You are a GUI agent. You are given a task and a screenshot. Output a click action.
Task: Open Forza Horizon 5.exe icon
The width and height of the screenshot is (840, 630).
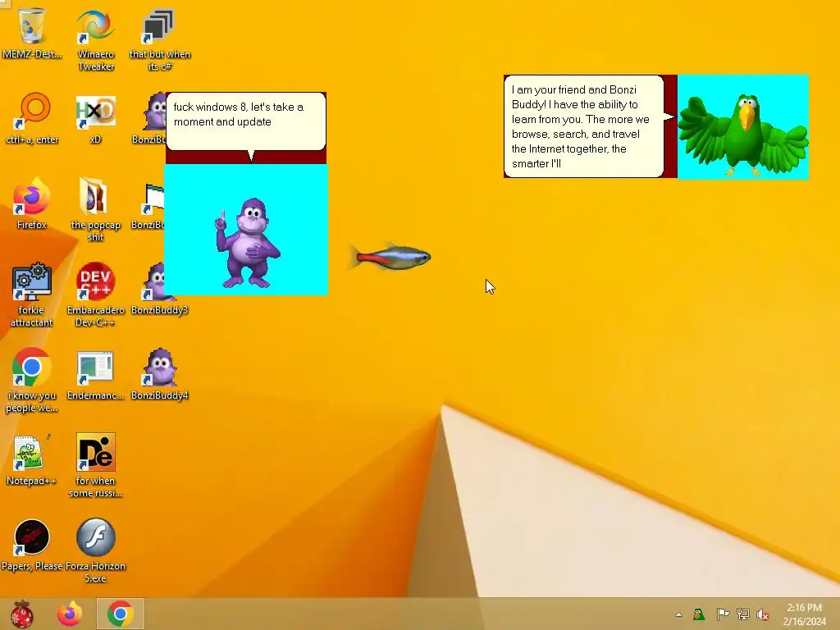95,550
